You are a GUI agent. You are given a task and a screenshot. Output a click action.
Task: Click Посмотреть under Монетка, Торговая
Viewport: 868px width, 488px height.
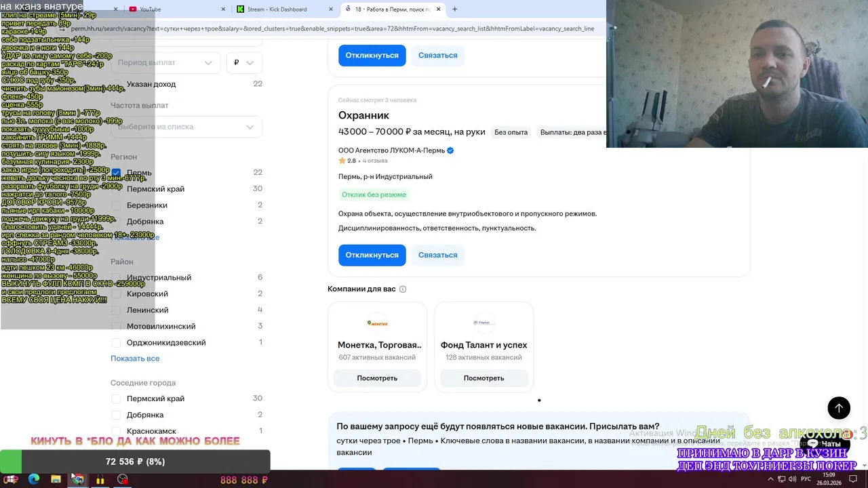378,378
